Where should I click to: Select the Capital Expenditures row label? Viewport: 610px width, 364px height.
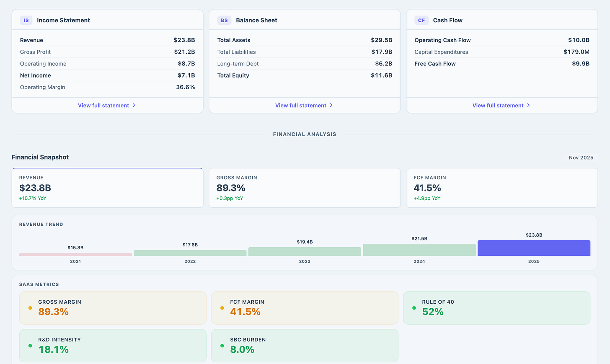coord(441,52)
